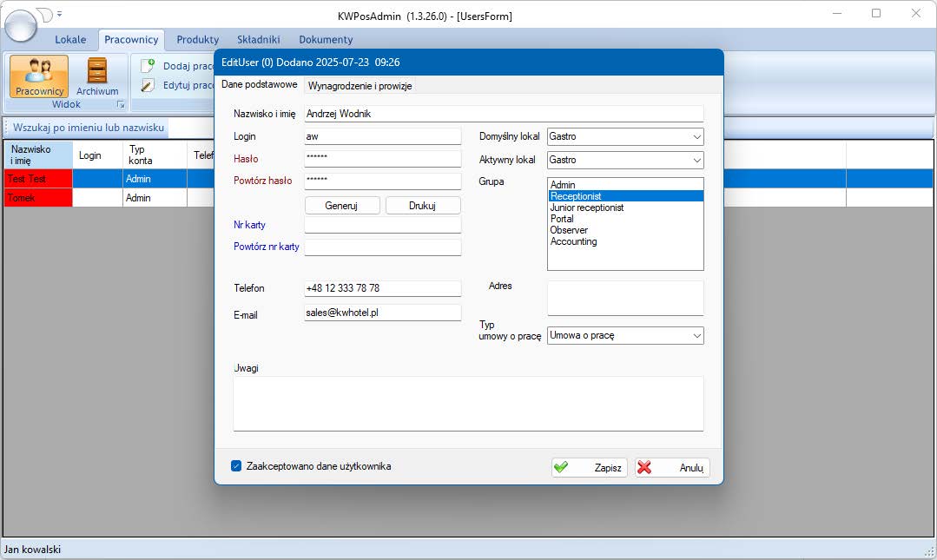Switch to Wynagrodzenie i prowizje tab

pyautogui.click(x=360, y=85)
